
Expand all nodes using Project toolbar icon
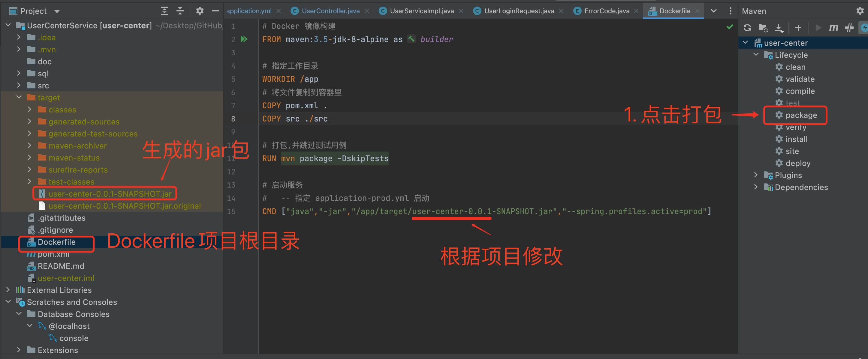[164, 11]
